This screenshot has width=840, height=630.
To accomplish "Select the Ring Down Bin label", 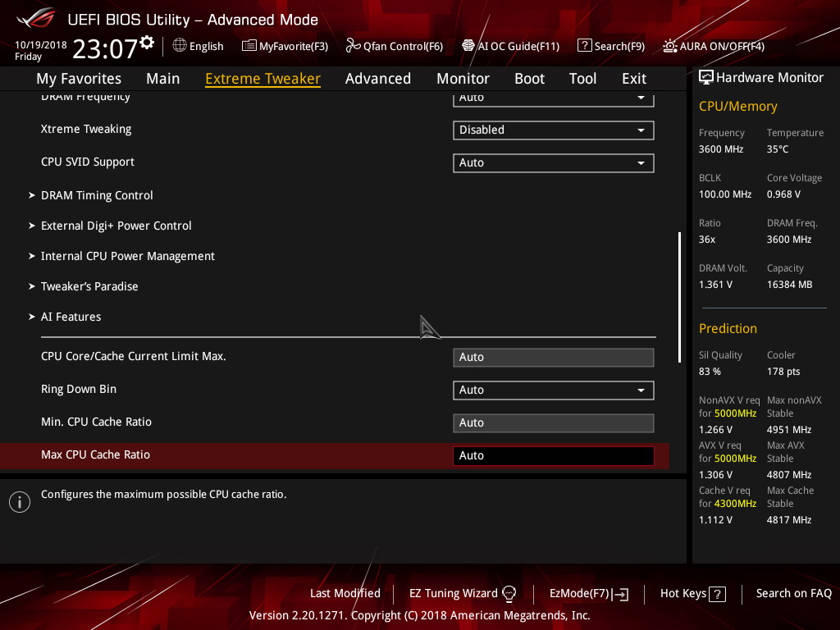I will click(79, 390).
